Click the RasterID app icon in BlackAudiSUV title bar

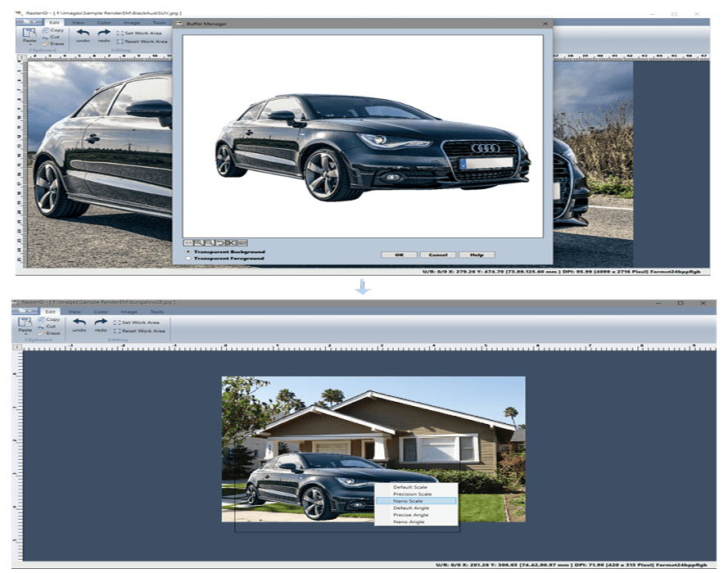(20, 13)
